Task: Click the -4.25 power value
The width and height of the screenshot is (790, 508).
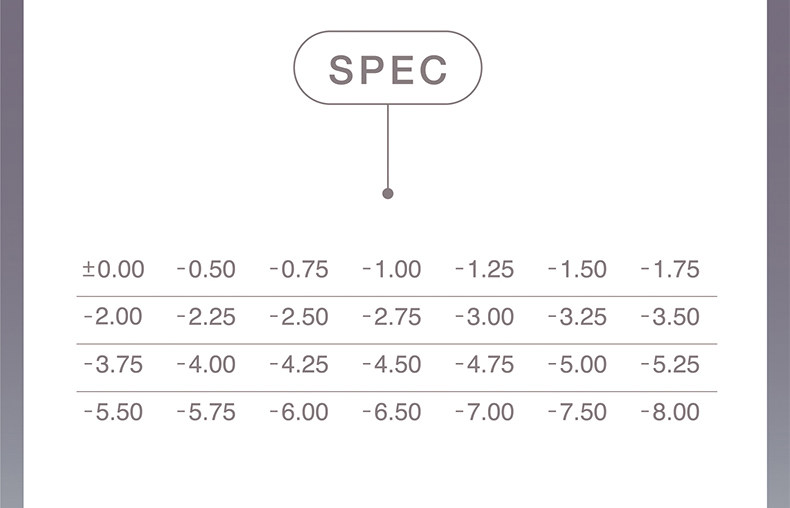Action: (299, 365)
